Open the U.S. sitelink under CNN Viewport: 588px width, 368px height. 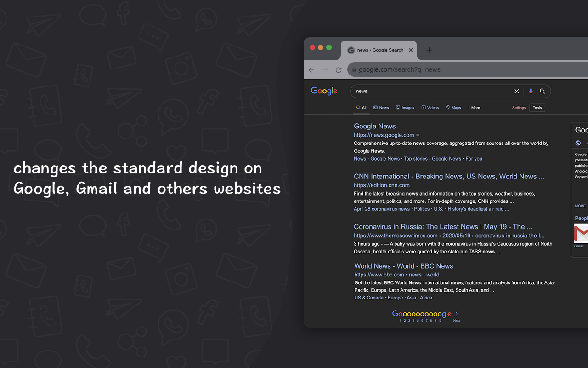tap(439, 209)
